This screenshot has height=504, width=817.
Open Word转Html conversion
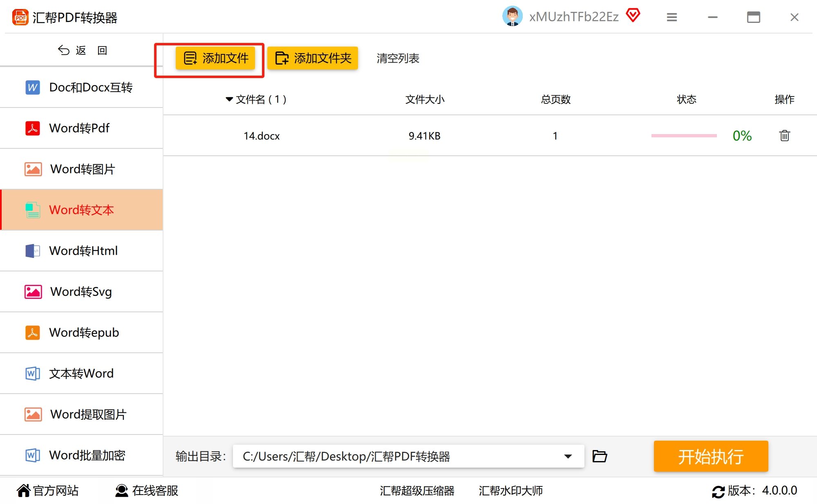(x=83, y=251)
